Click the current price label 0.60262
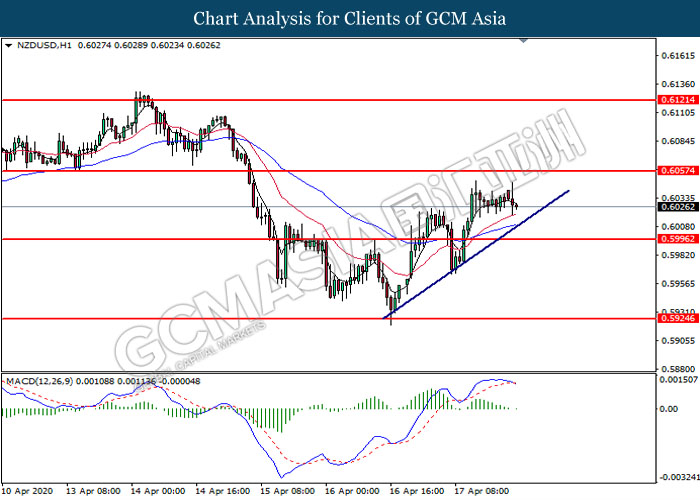The height and width of the screenshot is (500, 700). tap(678, 207)
